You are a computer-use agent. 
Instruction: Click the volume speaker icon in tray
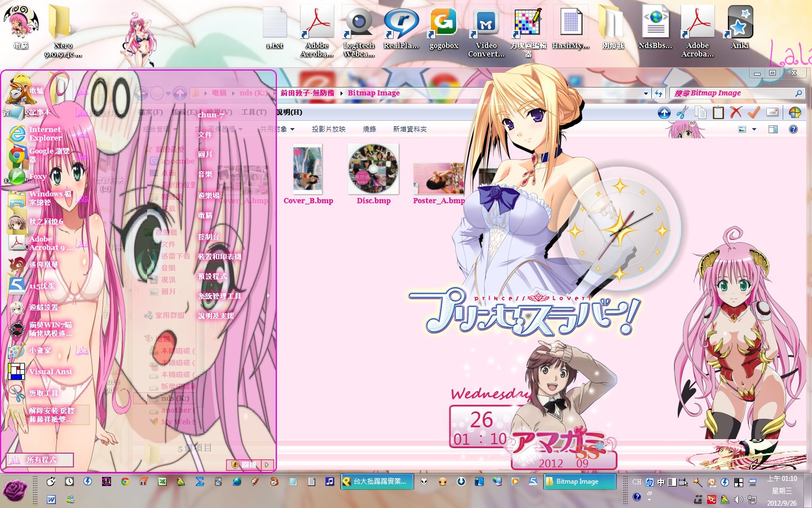[738, 500]
